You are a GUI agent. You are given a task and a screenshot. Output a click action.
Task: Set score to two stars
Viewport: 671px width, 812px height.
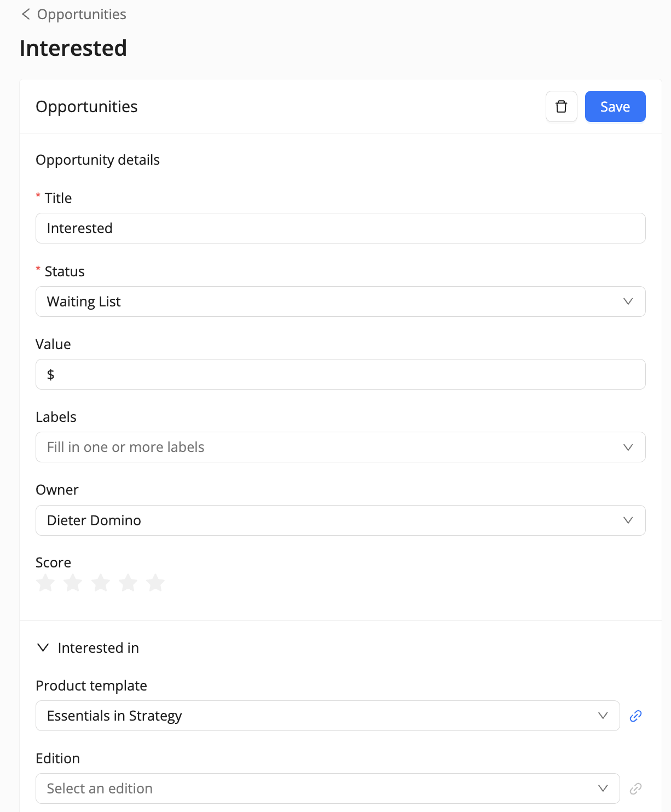[x=73, y=583]
